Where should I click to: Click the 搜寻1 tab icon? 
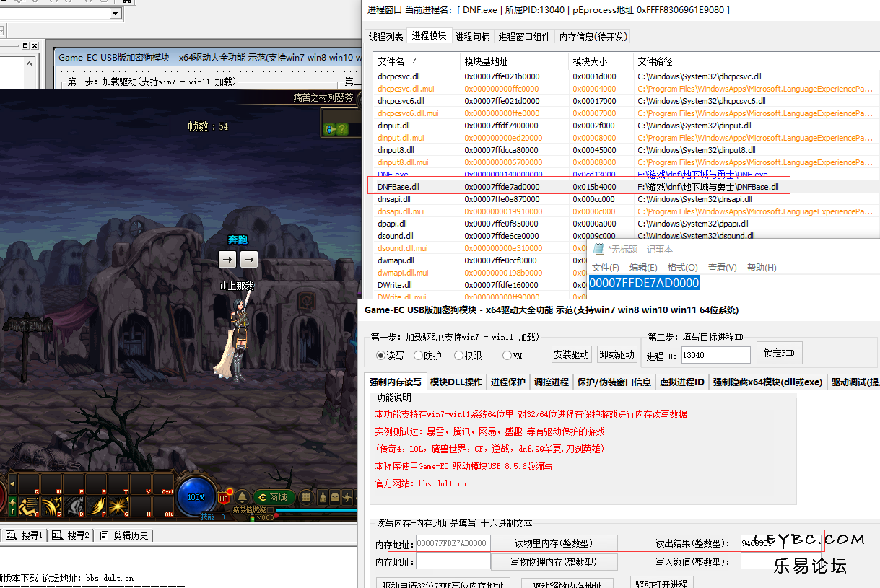11,535
